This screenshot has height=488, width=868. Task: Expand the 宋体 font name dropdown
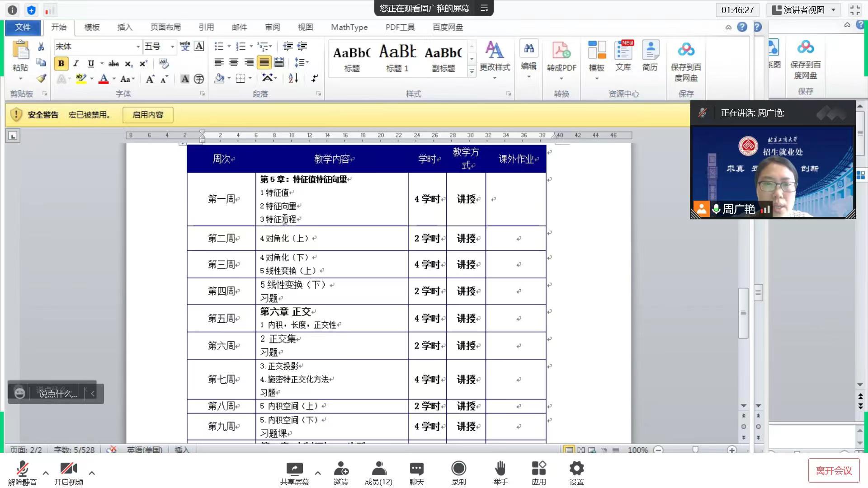click(x=138, y=47)
